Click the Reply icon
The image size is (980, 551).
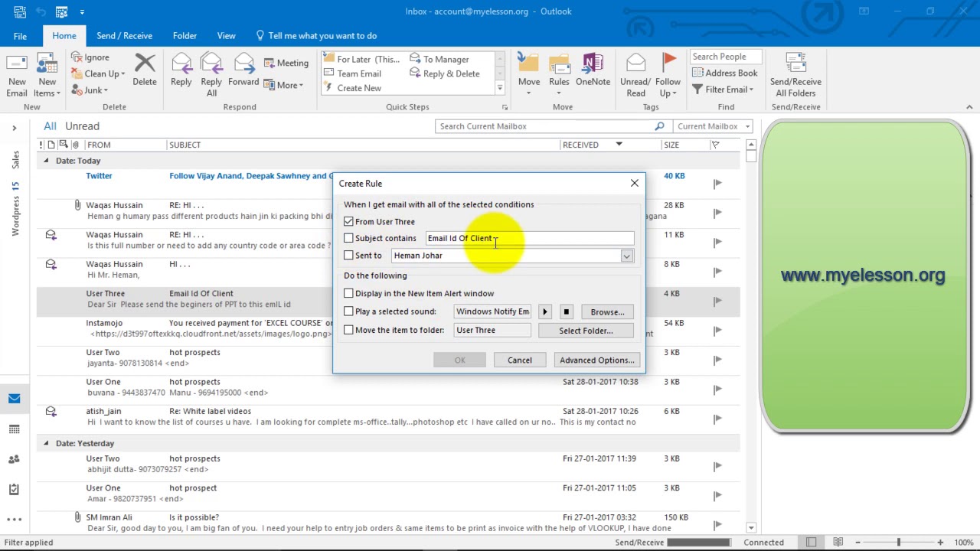(x=181, y=69)
